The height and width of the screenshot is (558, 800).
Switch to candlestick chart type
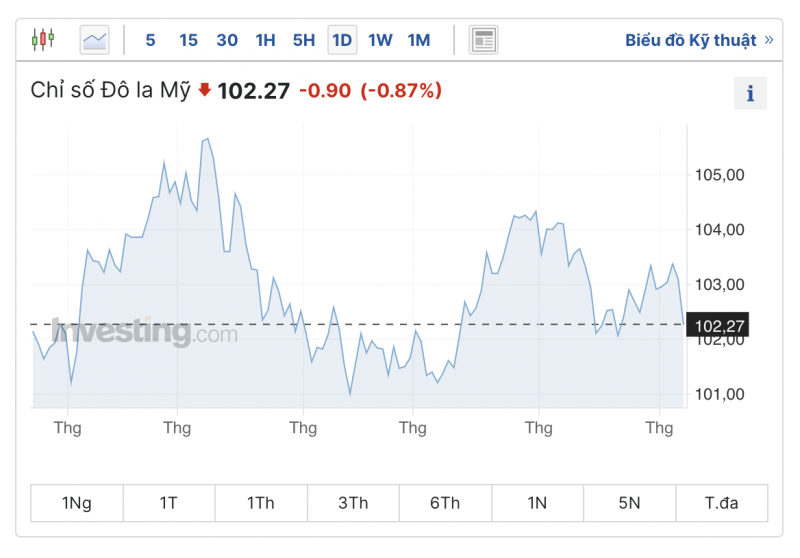pos(43,40)
